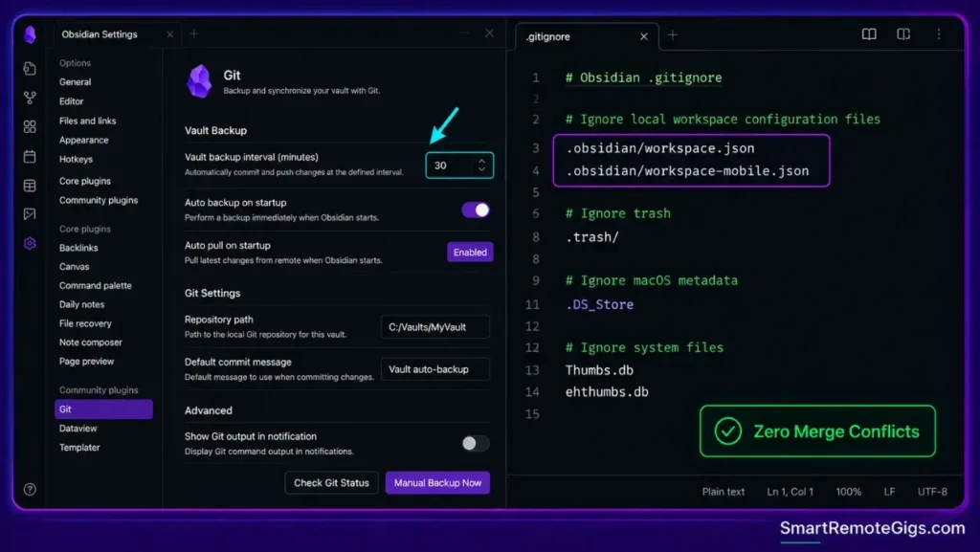Image resolution: width=980 pixels, height=552 pixels.
Task: Click the '.obsidian/workspace.json' line
Action: coord(660,148)
